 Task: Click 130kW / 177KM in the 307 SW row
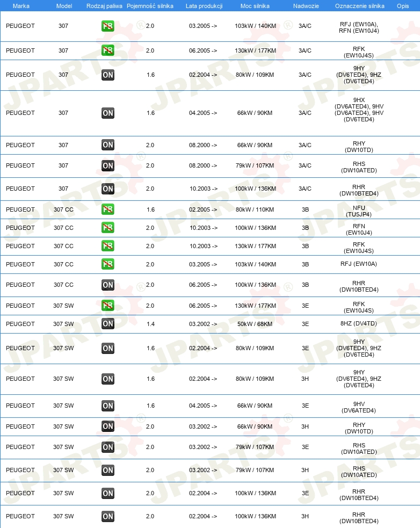pyautogui.click(x=255, y=306)
